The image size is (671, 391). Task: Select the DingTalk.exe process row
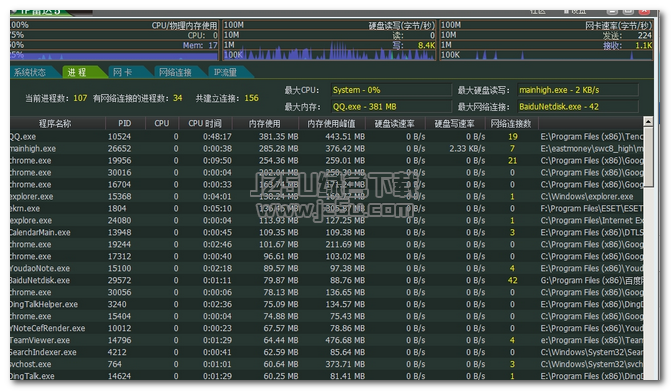pos(327,376)
